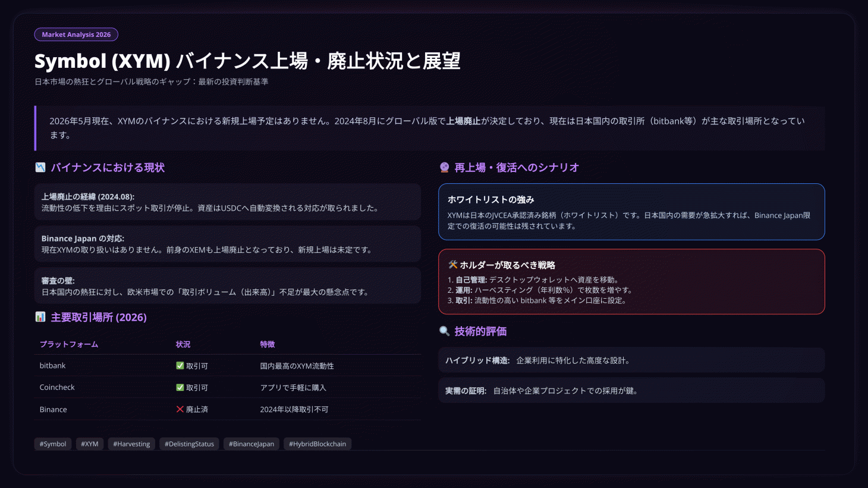Screen dimensions: 868x488
Task: Select the #DelistingStatus tag
Action: point(189,444)
